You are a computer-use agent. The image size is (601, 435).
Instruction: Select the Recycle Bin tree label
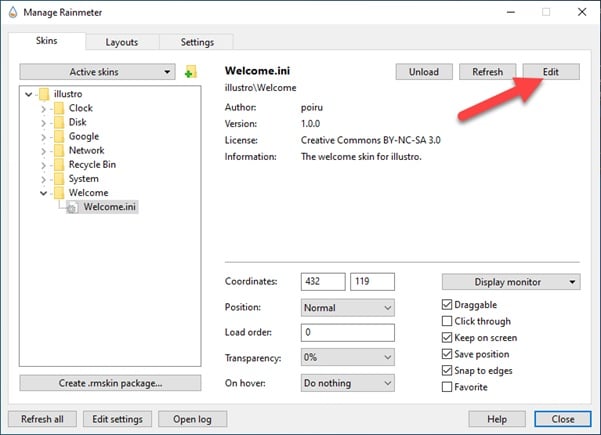pyautogui.click(x=92, y=164)
